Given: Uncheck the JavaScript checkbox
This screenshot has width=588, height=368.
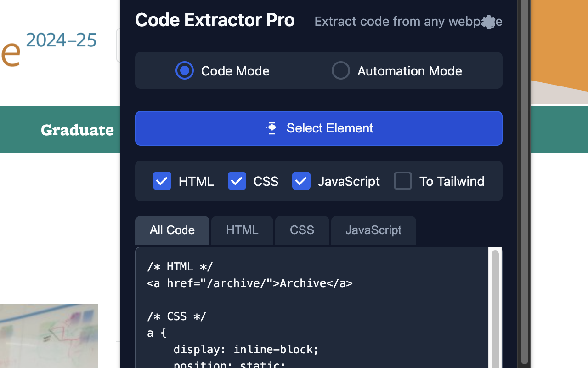Looking at the screenshot, I should (301, 181).
